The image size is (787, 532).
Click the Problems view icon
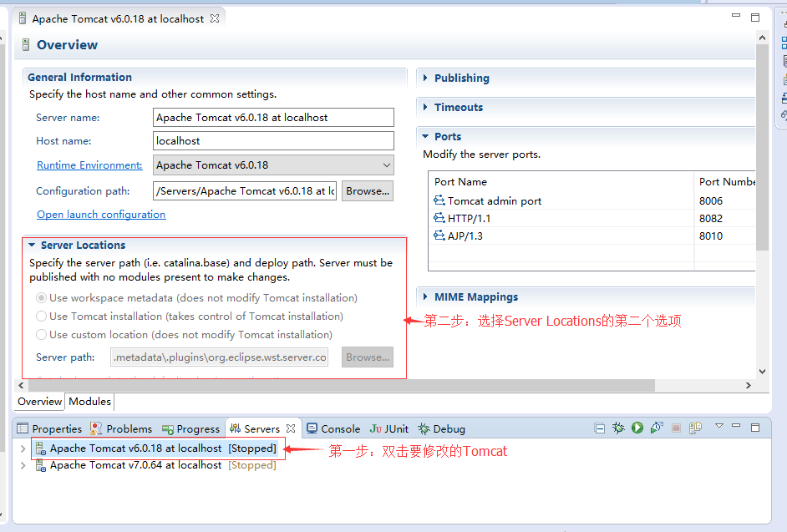[96, 428]
